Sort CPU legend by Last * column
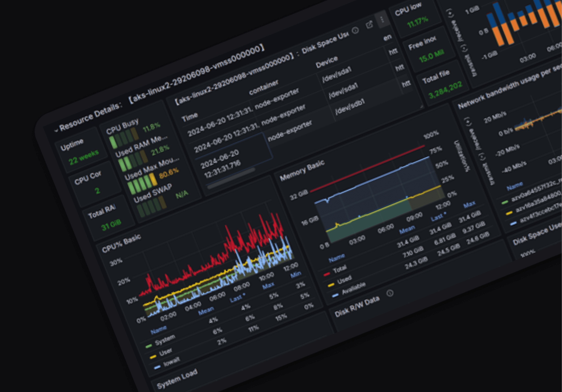 [238, 298]
